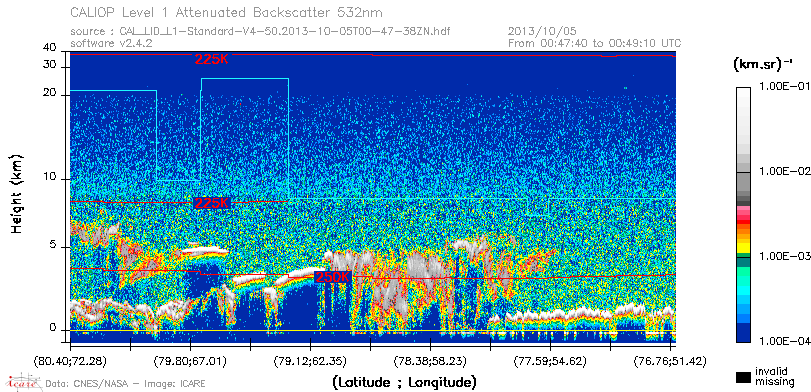Click the black invalid/missing legend swatch
The height and width of the screenshot is (392, 811).
tap(743, 378)
